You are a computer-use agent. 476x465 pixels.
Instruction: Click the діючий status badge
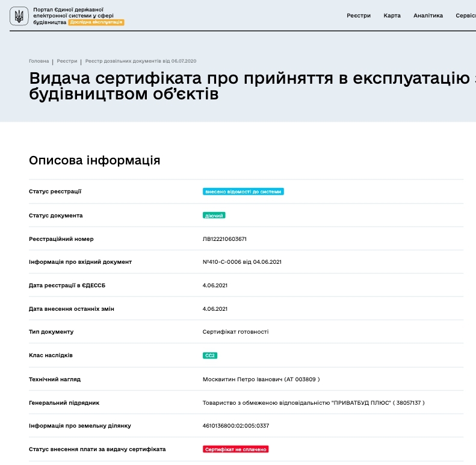[x=214, y=216]
